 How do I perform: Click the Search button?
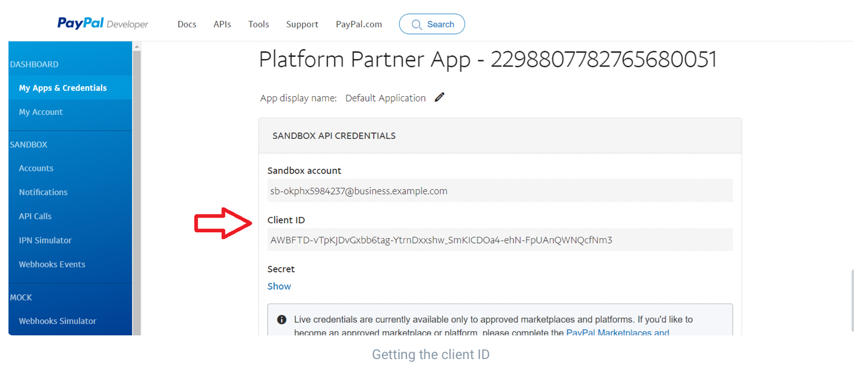[x=432, y=24]
